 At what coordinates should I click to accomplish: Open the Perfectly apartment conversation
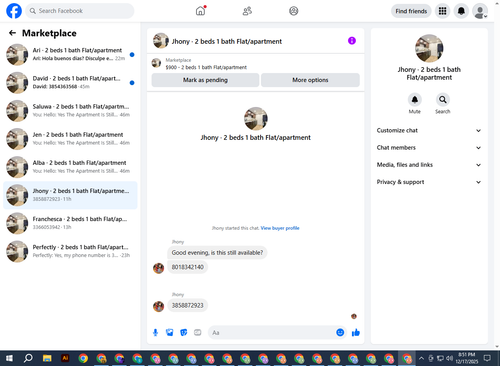click(70, 251)
